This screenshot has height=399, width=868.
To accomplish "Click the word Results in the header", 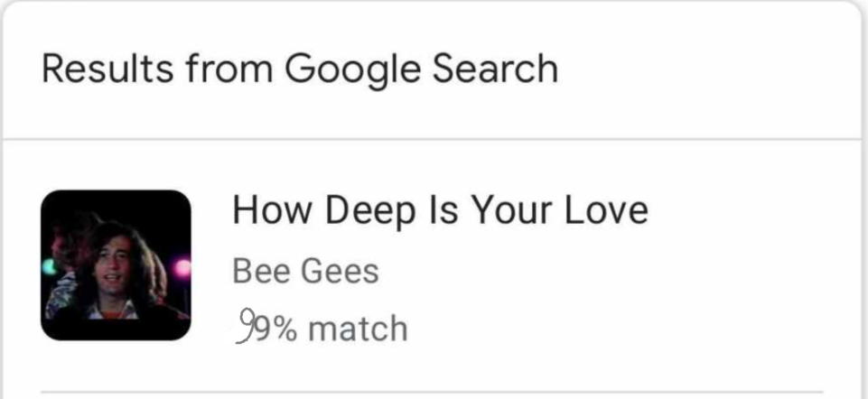I will (x=107, y=69).
